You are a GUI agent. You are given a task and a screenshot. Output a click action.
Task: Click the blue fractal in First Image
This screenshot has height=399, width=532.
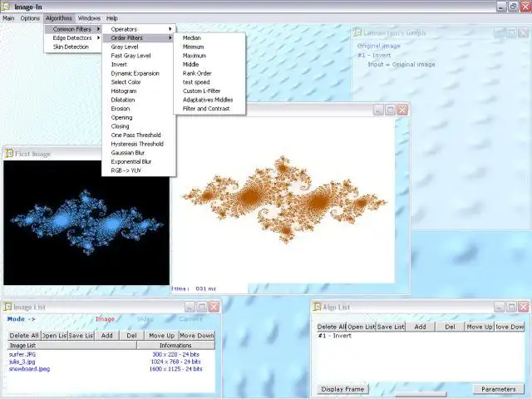coord(86,223)
